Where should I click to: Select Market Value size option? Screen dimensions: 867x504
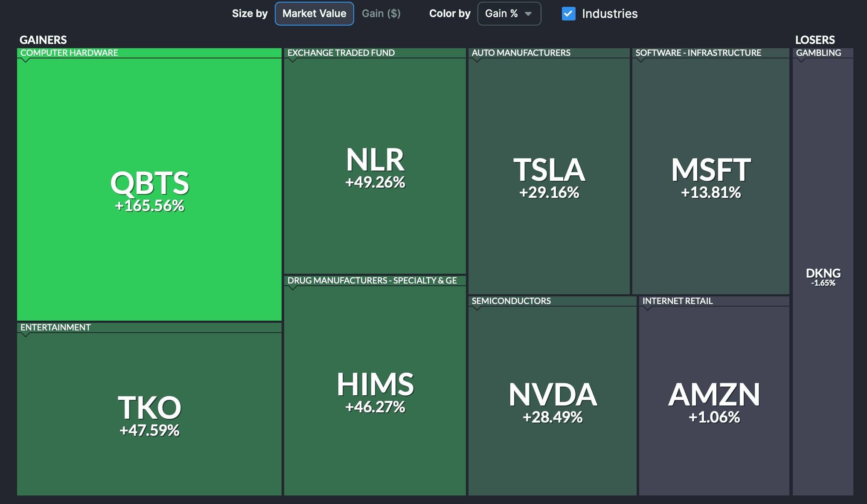[314, 14]
